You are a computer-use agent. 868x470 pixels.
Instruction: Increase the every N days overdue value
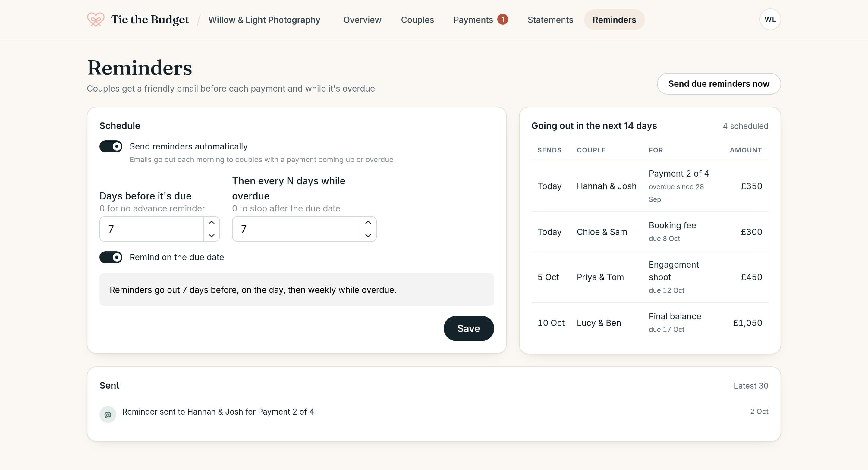coord(368,222)
